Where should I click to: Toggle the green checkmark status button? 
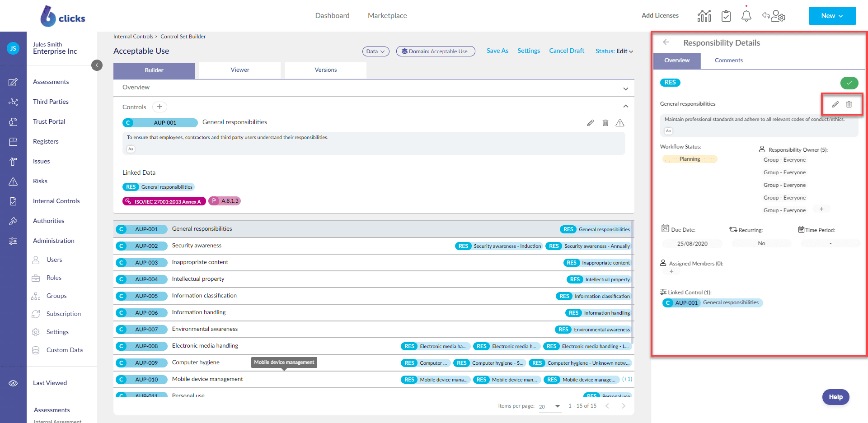(x=849, y=83)
